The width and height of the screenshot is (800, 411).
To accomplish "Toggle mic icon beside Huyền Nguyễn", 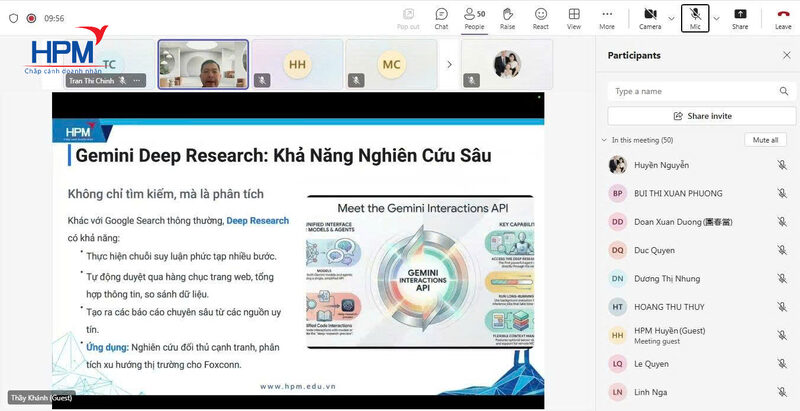I will pyautogui.click(x=782, y=165).
